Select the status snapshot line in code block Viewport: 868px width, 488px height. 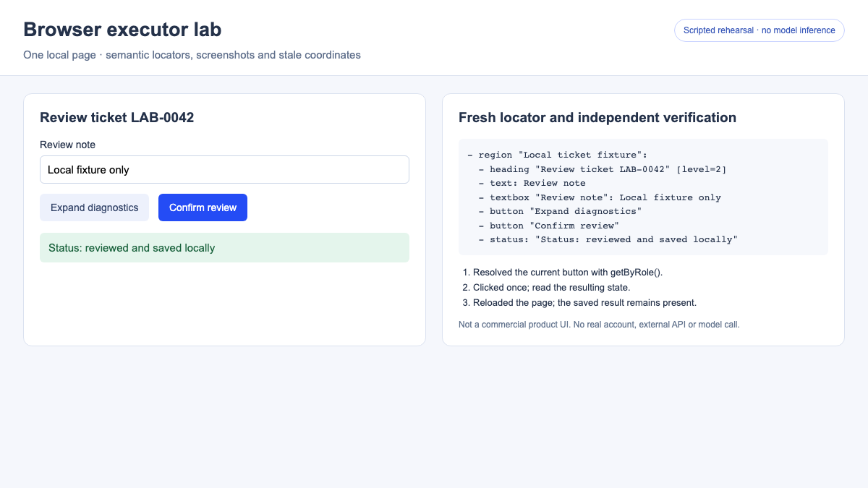coord(608,239)
